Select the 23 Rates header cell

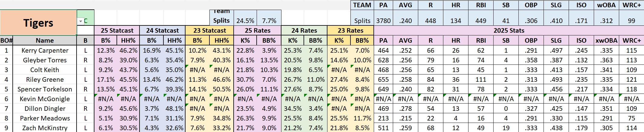pyautogui.click(x=350, y=31)
